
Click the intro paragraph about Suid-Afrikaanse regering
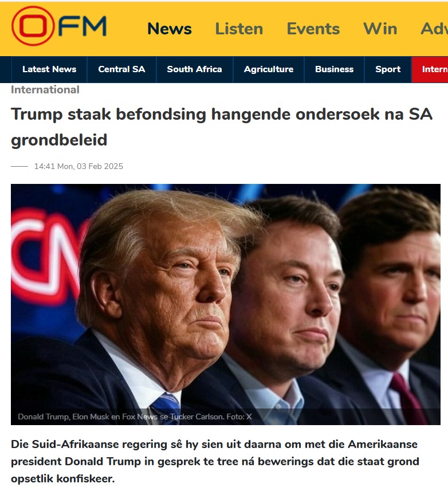tap(215, 461)
